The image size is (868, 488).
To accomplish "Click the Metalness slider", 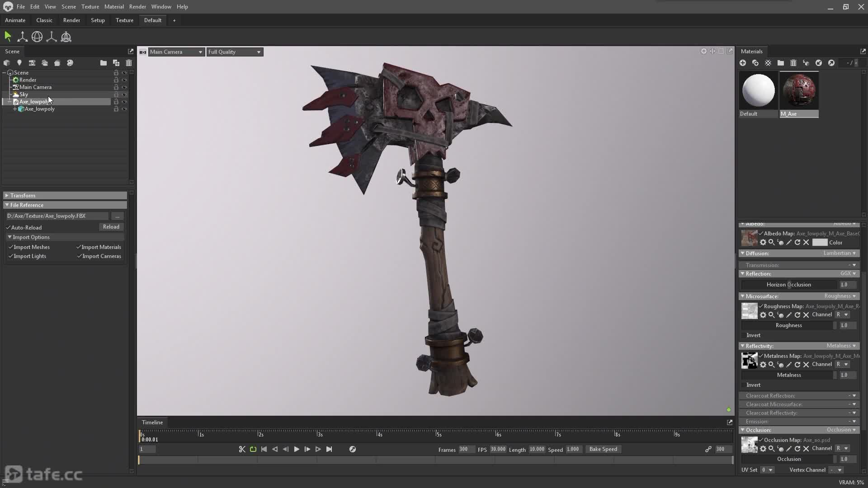I will coord(789,375).
